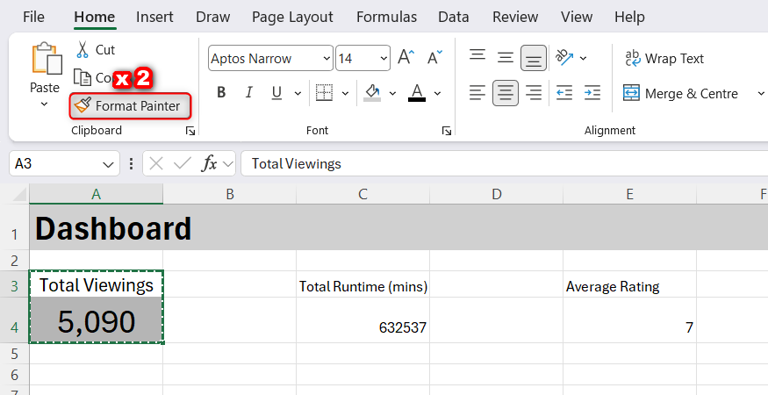Select cell with value 5,090
The width and height of the screenshot is (768, 395).
[x=96, y=320]
